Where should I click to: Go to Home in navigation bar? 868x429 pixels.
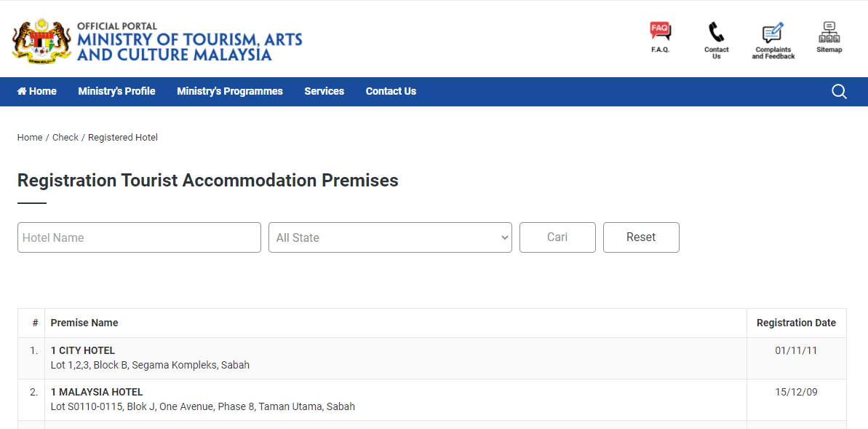[x=37, y=92]
